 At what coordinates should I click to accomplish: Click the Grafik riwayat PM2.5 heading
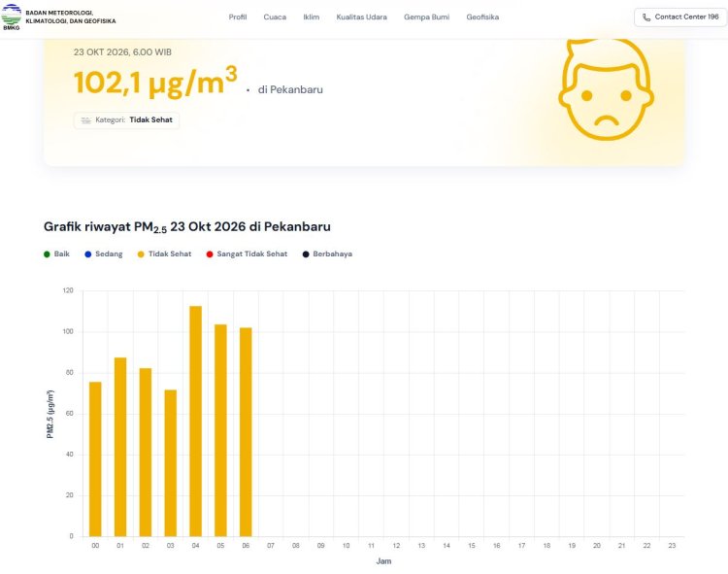coord(187,227)
